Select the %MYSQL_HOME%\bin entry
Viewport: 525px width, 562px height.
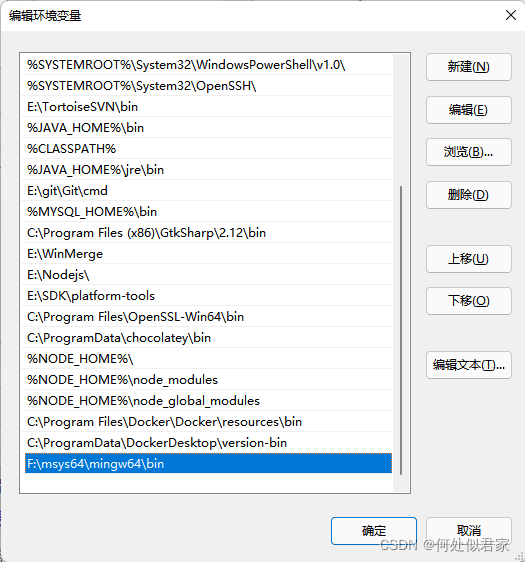[207, 211]
